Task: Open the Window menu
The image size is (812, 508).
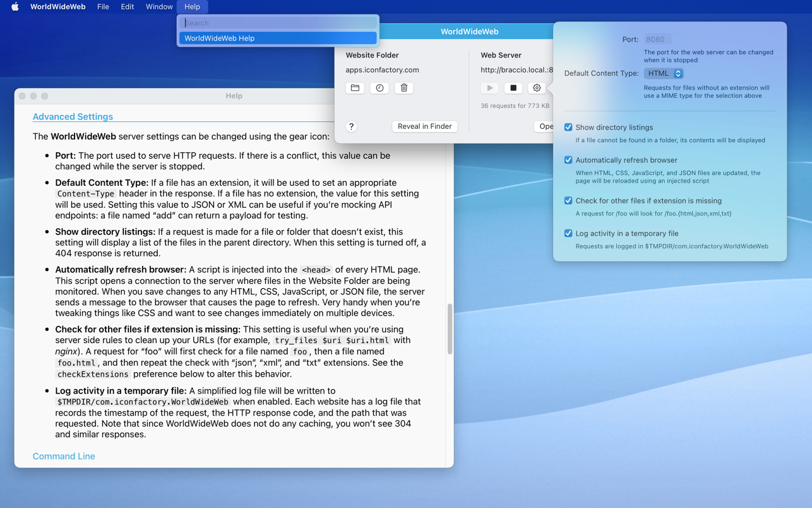Action: click(x=159, y=7)
